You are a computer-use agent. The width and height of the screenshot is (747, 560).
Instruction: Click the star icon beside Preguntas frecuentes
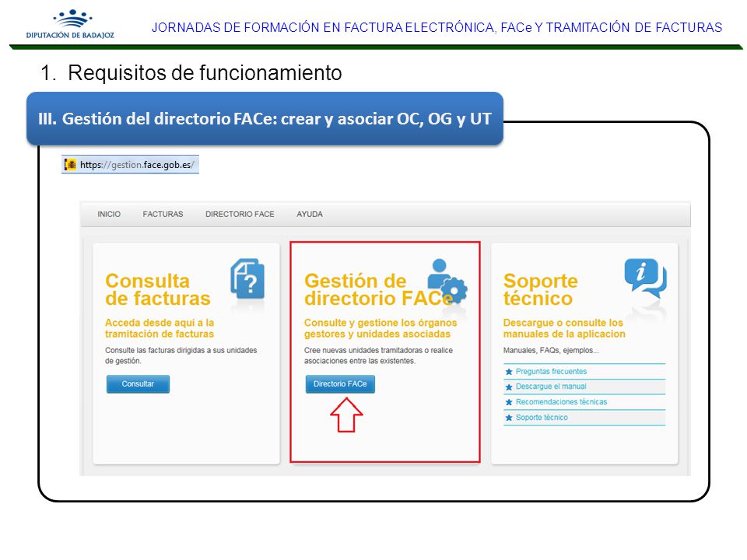click(509, 372)
